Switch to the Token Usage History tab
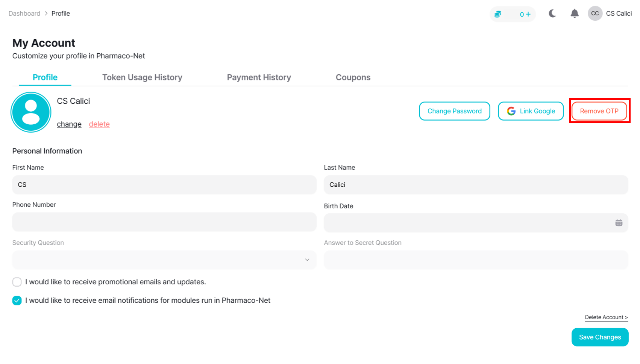640x364 pixels. [142, 77]
